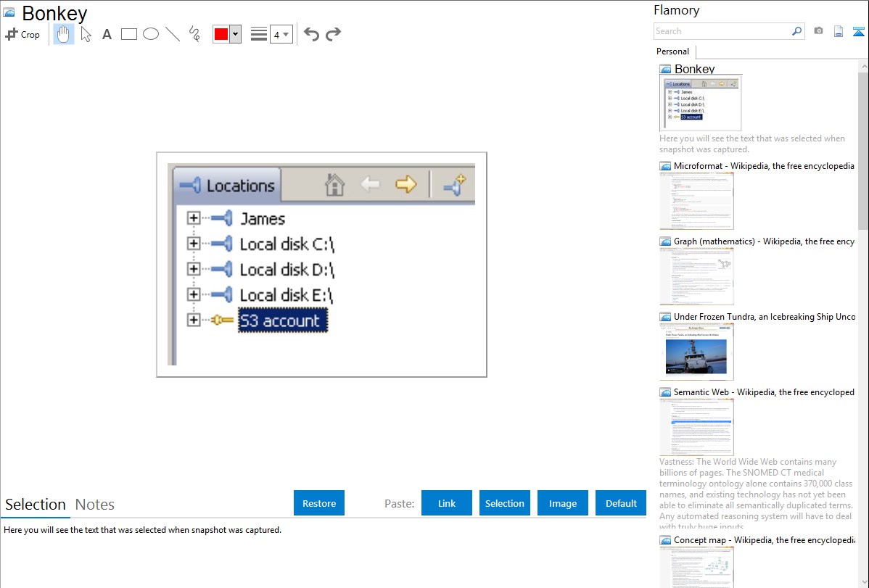The width and height of the screenshot is (869, 588).
Task: Click the red color swatch
Action: coord(221,34)
